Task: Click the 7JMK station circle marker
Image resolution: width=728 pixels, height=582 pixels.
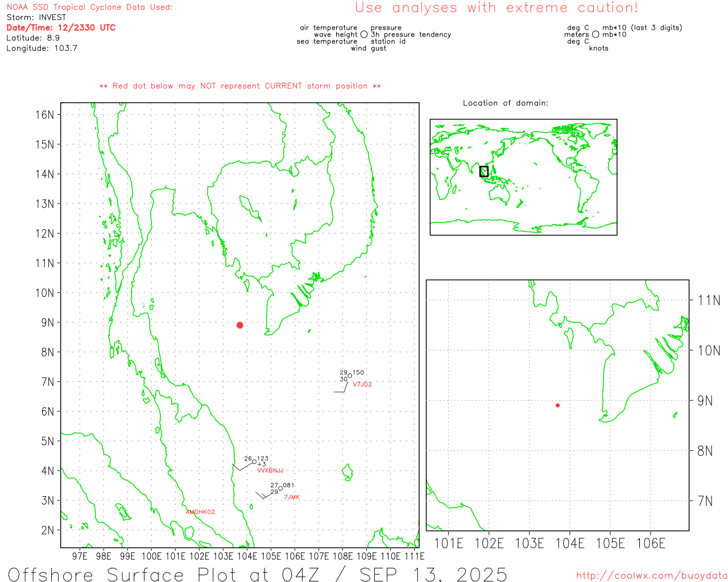Action: click(x=280, y=488)
